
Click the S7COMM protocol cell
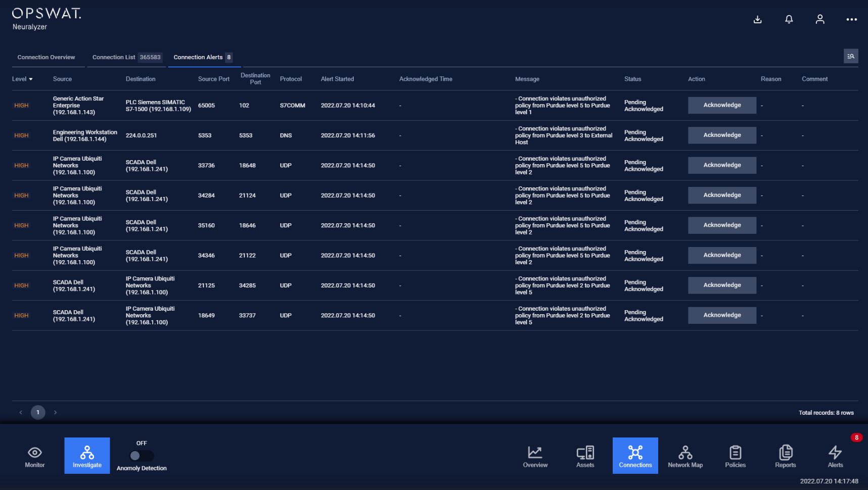pos(293,106)
